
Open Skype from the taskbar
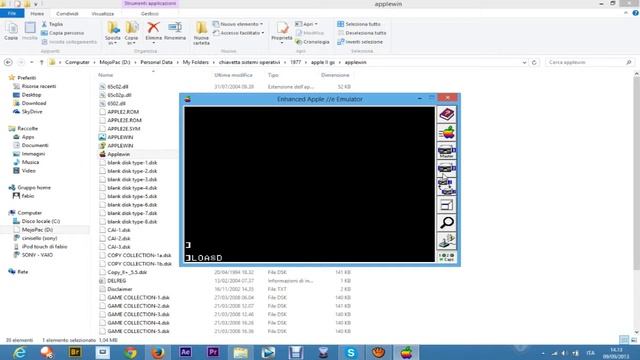click(351, 352)
